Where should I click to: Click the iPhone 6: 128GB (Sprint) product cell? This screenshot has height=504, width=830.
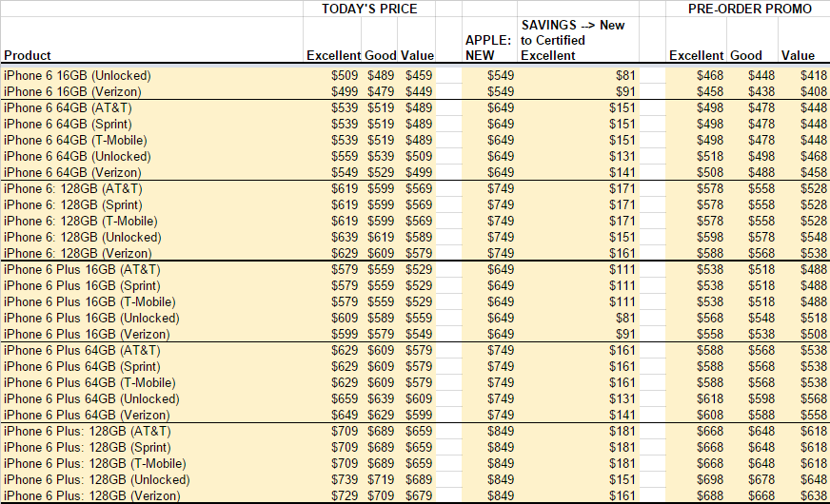pyautogui.click(x=72, y=204)
